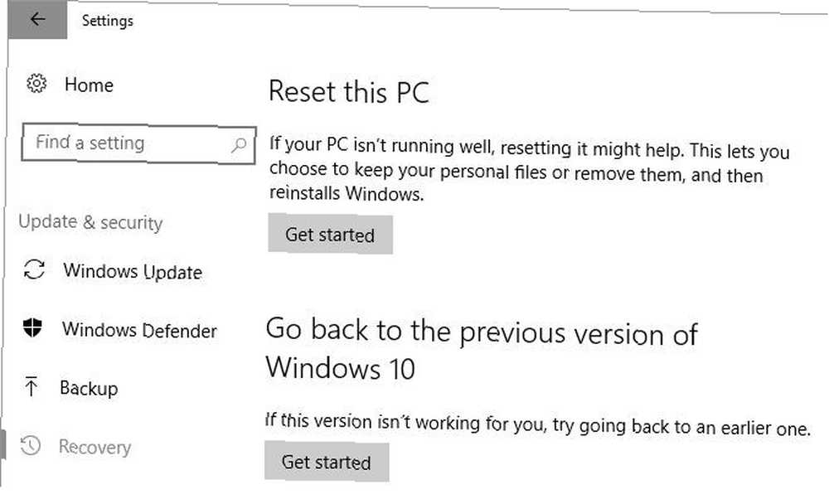
Task: Click the Backup upward arrow icon
Action: tap(32, 385)
